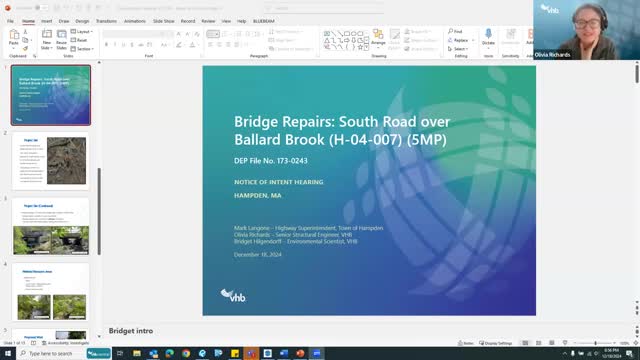640x360 pixels.
Task: Open Word from the taskbar
Action: click(x=284, y=353)
